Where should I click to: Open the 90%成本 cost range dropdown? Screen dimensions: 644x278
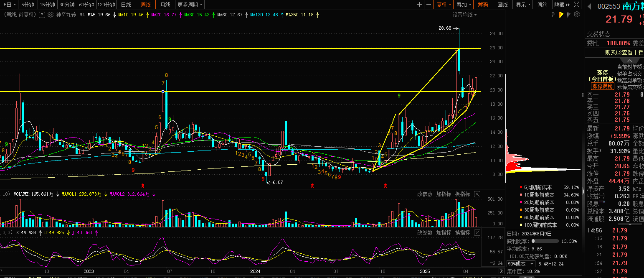[x=520, y=264]
